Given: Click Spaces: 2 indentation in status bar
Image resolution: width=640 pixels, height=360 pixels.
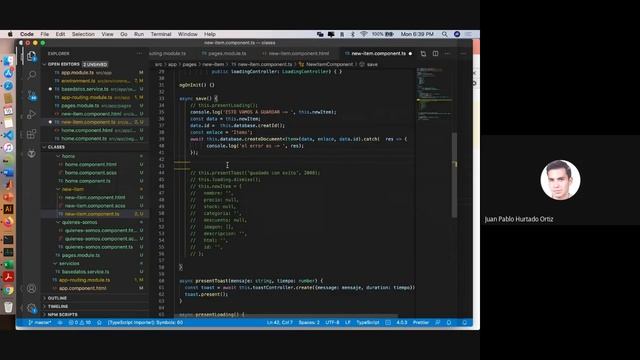Looking at the screenshot, I should (x=309, y=322).
